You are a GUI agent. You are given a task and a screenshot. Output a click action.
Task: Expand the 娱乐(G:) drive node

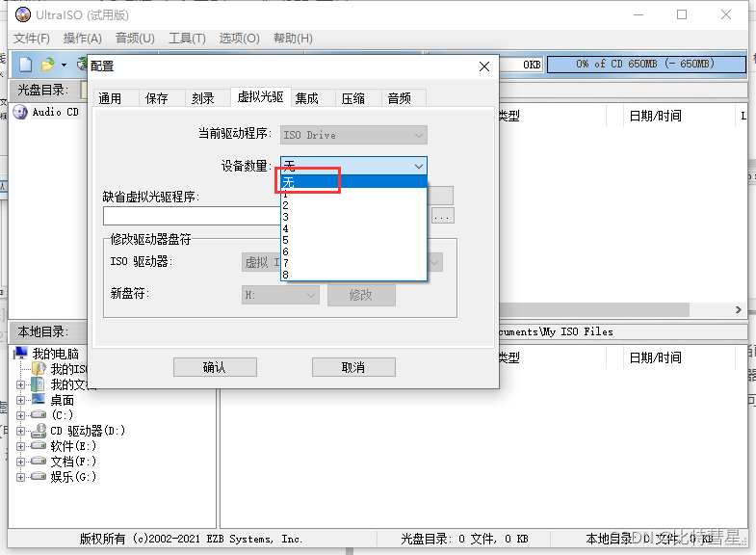20,477
